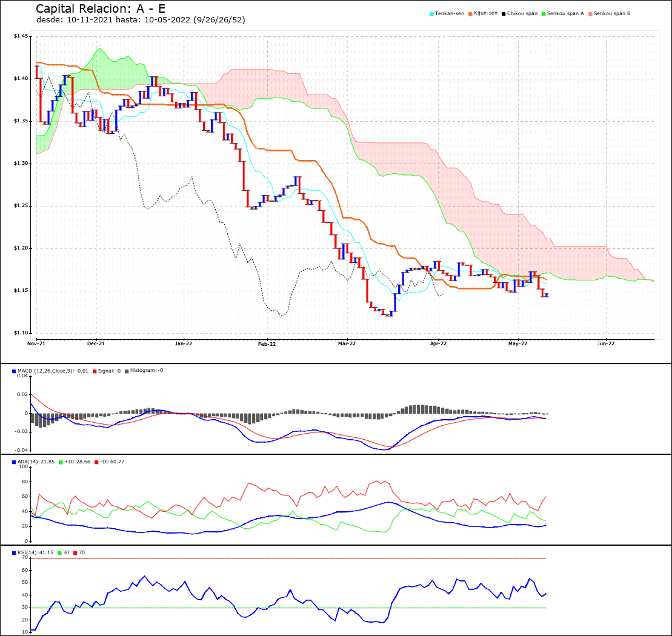Click the ADX axis 80 label
Image resolution: width=672 pixels, height=636 pixels.
[x=25, y=482]
